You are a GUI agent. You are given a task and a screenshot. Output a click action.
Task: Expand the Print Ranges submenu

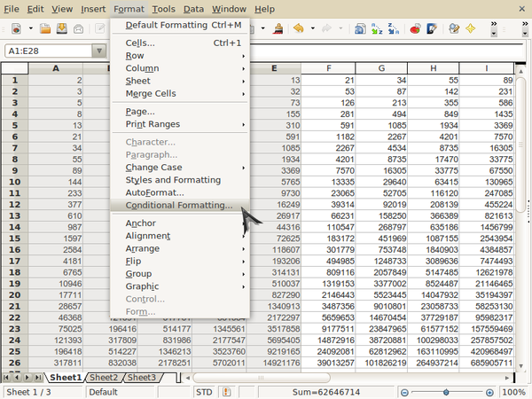tap(180, 124)
